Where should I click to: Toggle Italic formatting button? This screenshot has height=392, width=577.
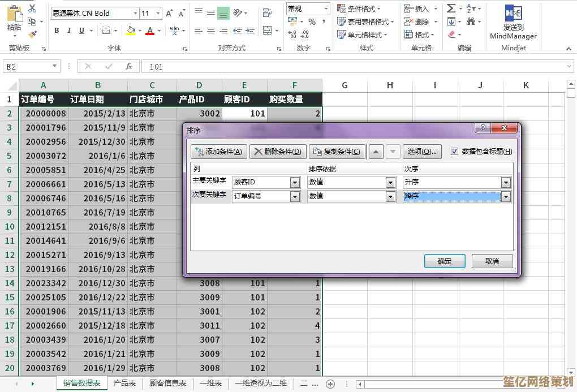[70, 31]
